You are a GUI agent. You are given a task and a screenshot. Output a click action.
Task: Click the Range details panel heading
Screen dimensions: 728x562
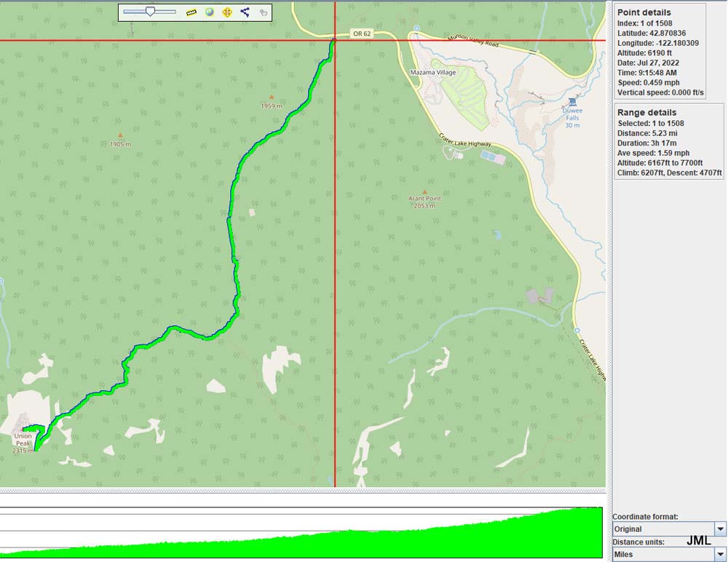click(x=646, y=113)
